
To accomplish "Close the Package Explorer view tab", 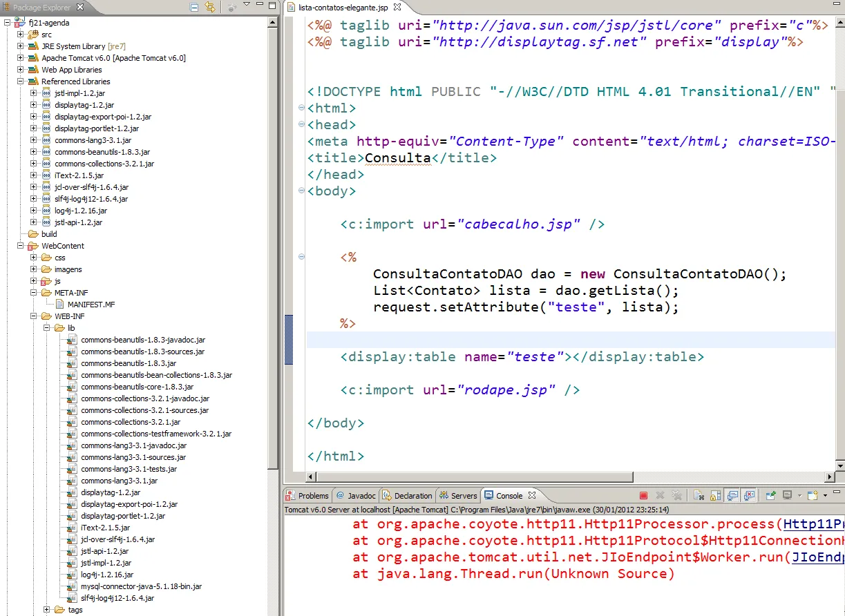I will click(80, 8).
